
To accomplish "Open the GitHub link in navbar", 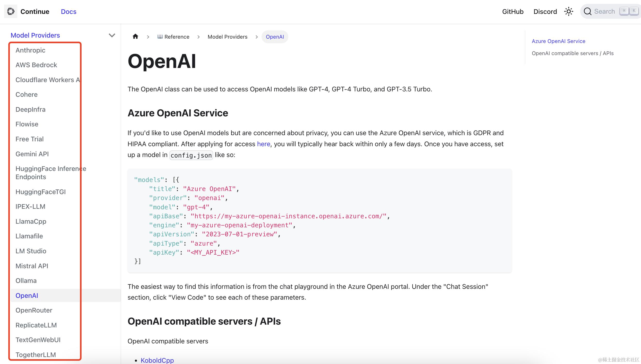I will (513, 12).
